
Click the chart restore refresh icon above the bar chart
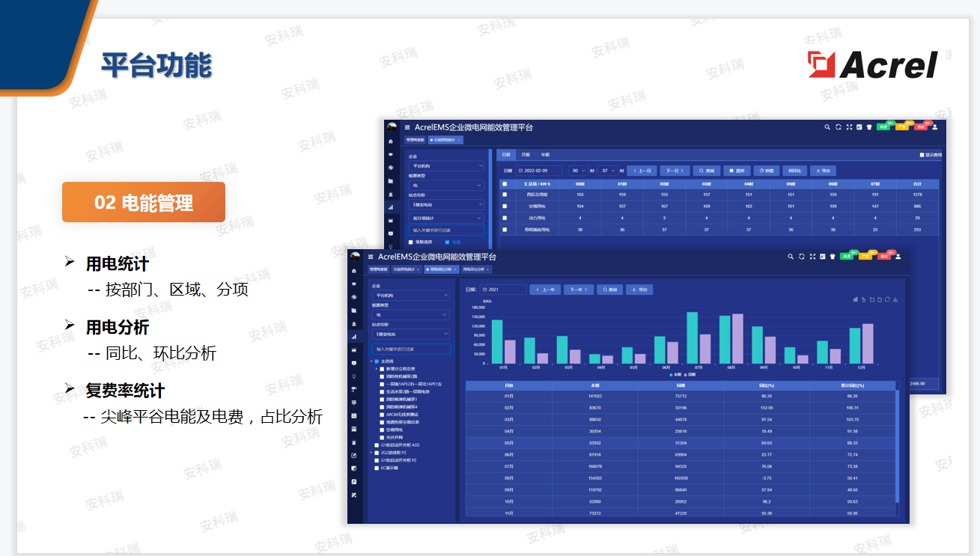[887, 299]
